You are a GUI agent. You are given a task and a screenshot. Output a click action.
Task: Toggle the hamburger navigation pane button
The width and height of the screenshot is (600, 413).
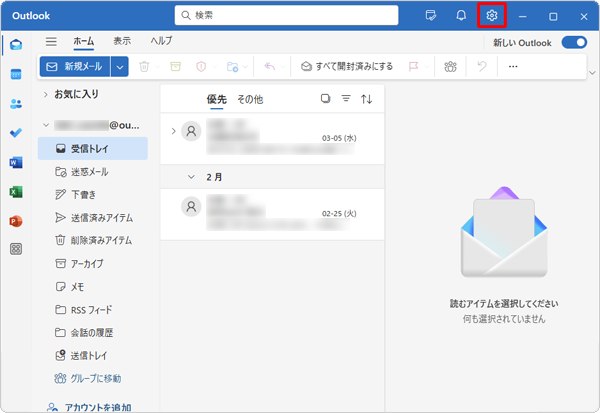click(51, 41)
